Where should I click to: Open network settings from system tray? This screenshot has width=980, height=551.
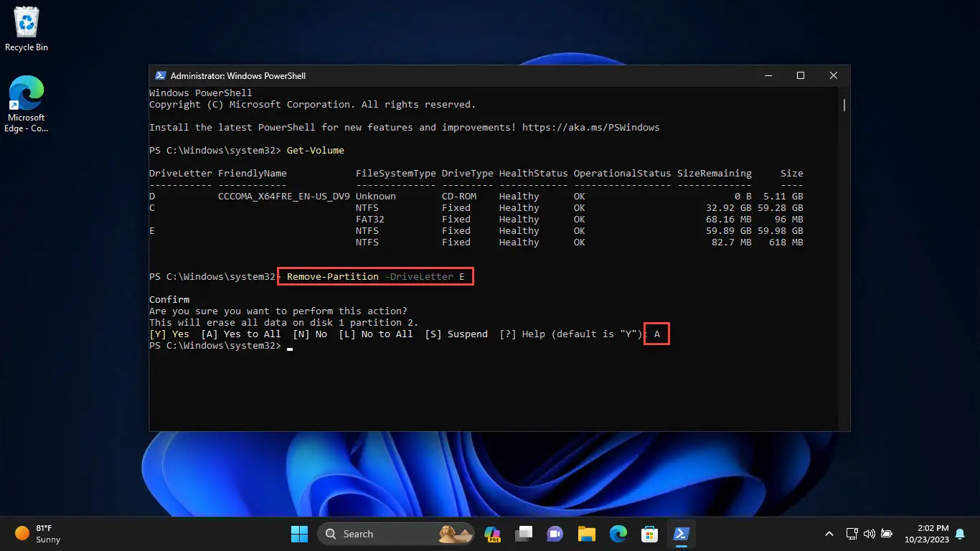click(x=852, y=534)
